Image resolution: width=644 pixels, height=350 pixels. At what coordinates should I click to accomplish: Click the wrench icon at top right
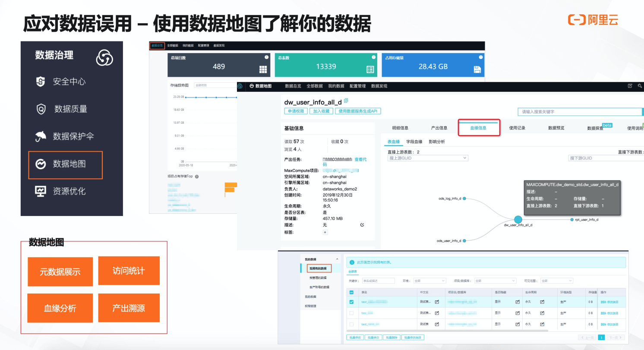point(639,86)
